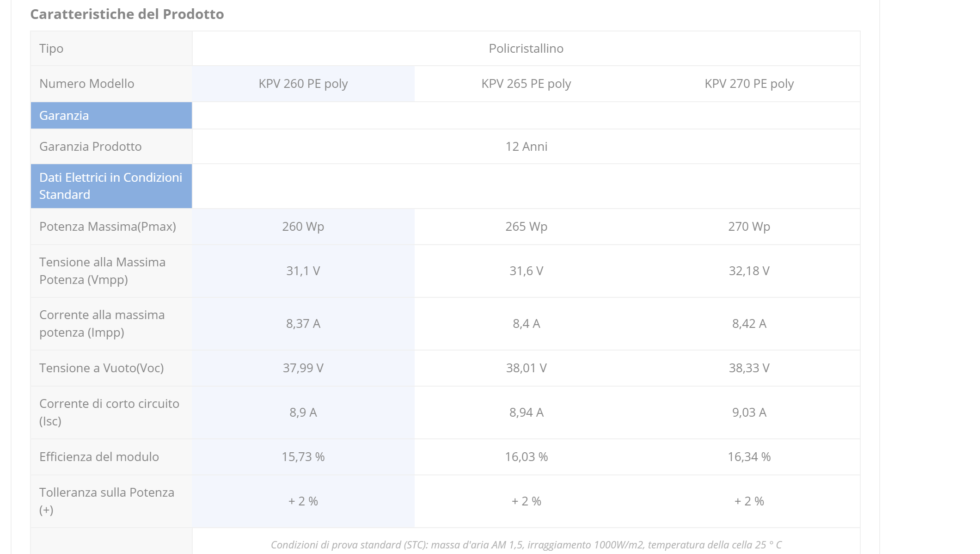Select the 'KPV 270 PE poly' model cell
The height and width of the screenshot is (554, 980).
[x=749, y=84]
